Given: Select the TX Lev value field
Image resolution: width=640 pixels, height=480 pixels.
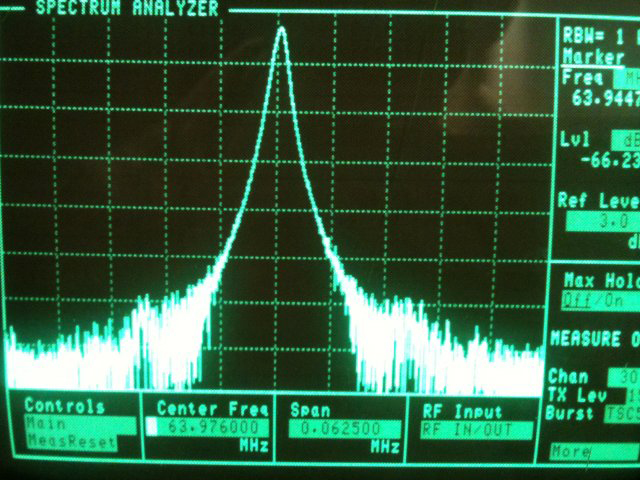Looking at the screenshot, I should (632, 396).
